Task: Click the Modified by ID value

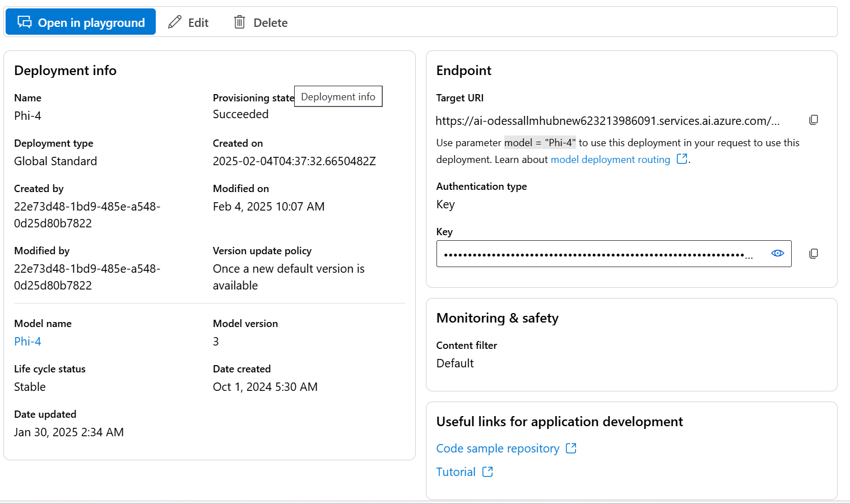Action: [87, 277]
